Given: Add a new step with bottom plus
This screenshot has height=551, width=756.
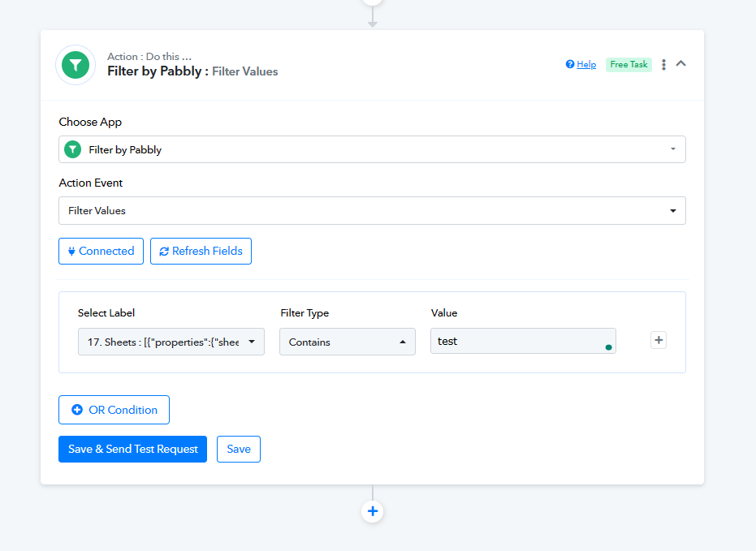Looking at the screenshot, I should pyautogui.click(x=372, y=511).
